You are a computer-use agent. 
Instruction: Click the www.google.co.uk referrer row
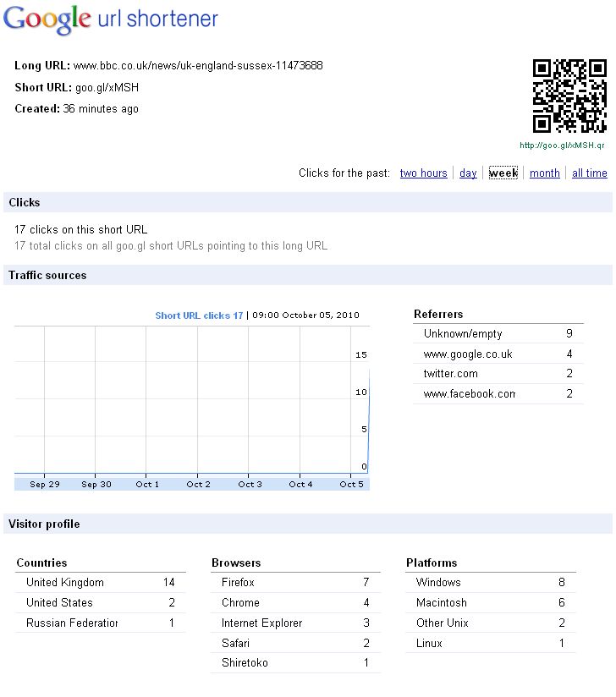click(x=498, y=354)
